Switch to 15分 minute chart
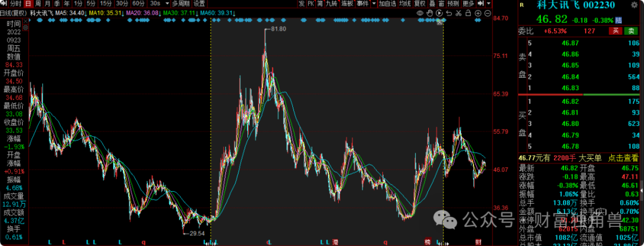Screen dimensions: 644x246 (106, 4)
